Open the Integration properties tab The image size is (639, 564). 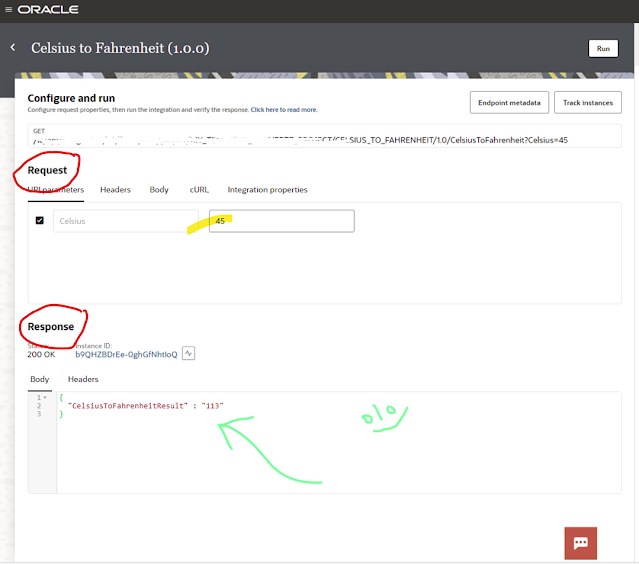click(267, 189)
